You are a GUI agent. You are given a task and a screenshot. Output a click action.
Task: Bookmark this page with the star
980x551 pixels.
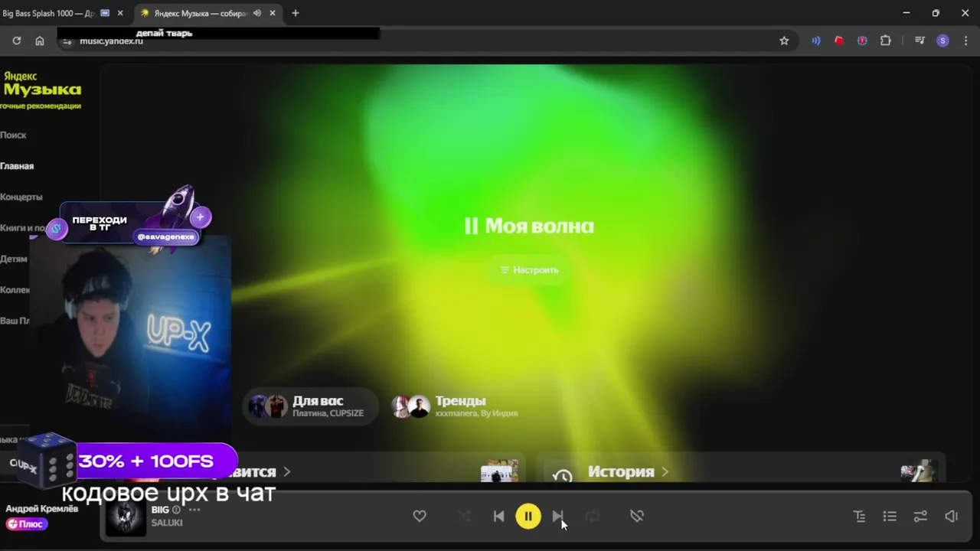point(784,41)
